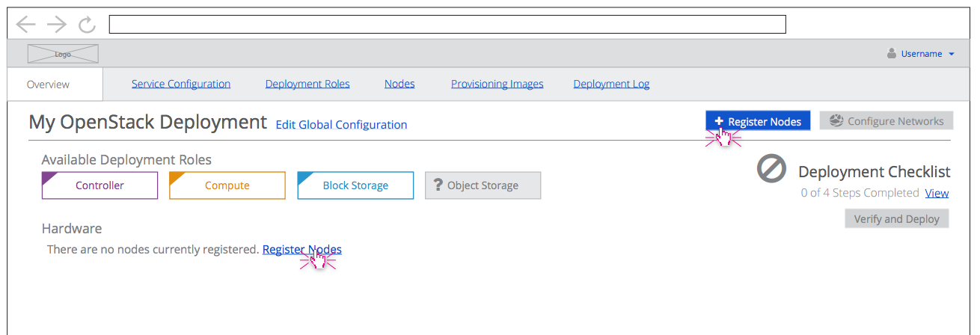Click the prohibited circle icon by Deployment Checklist
980x335 pixels.
coord(771,168)
